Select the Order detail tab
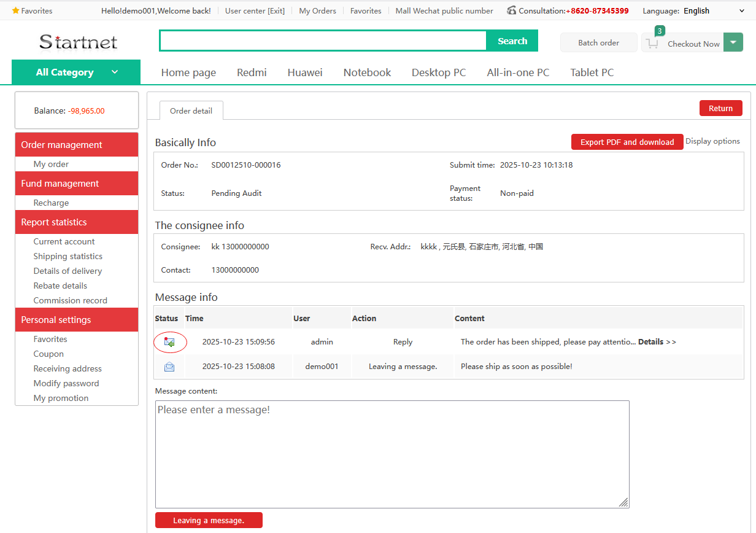This screenshot has width=756, height=533. pos(191,111)
